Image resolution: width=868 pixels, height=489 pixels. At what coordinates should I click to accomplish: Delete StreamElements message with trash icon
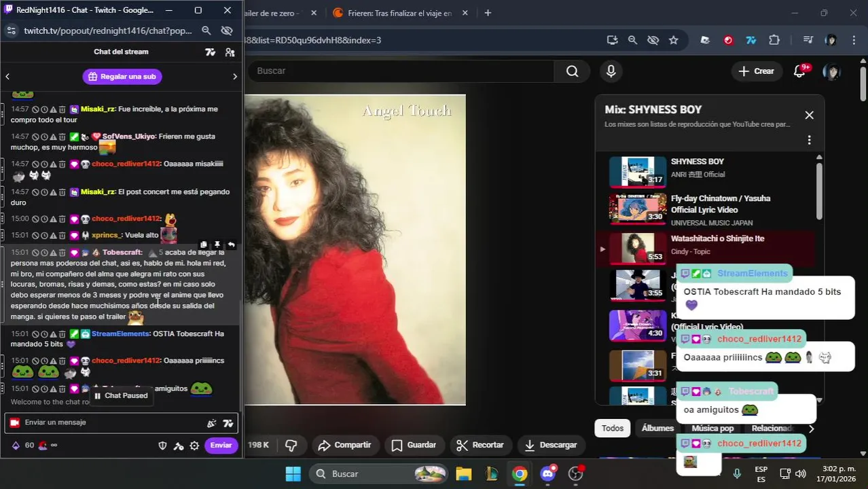pyautogui.click(x=62, y=334)
